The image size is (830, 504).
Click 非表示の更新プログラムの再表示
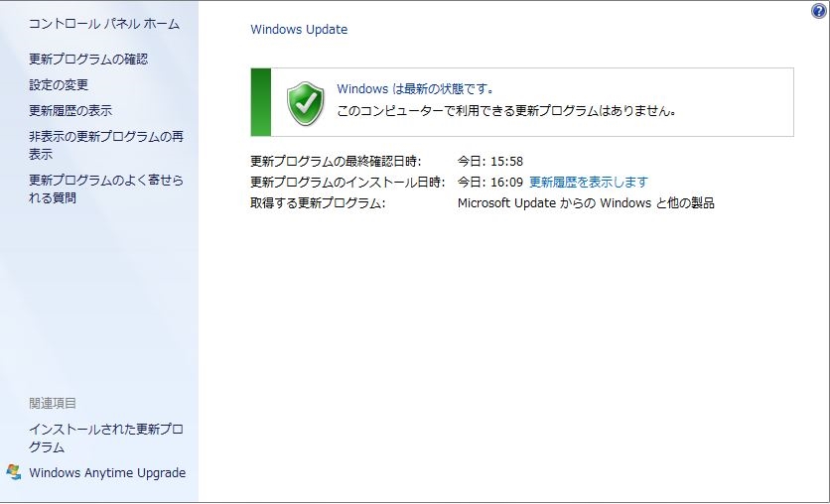[106, 146]
